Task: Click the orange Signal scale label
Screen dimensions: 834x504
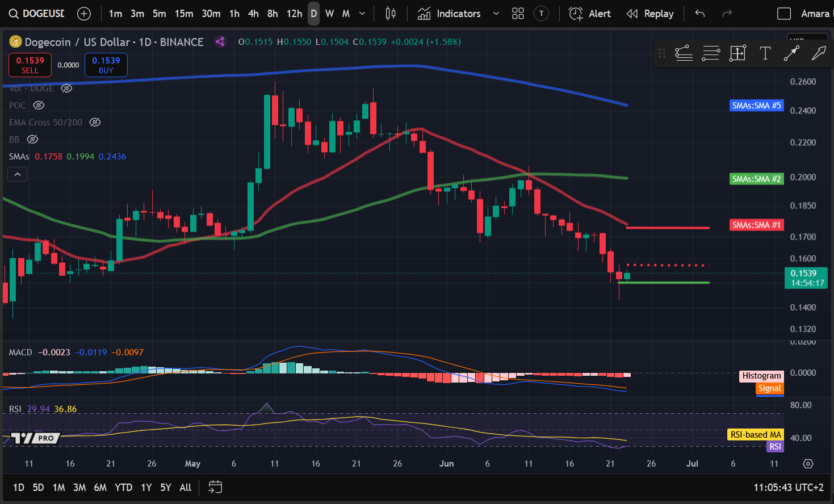Action: coord(770,388)
